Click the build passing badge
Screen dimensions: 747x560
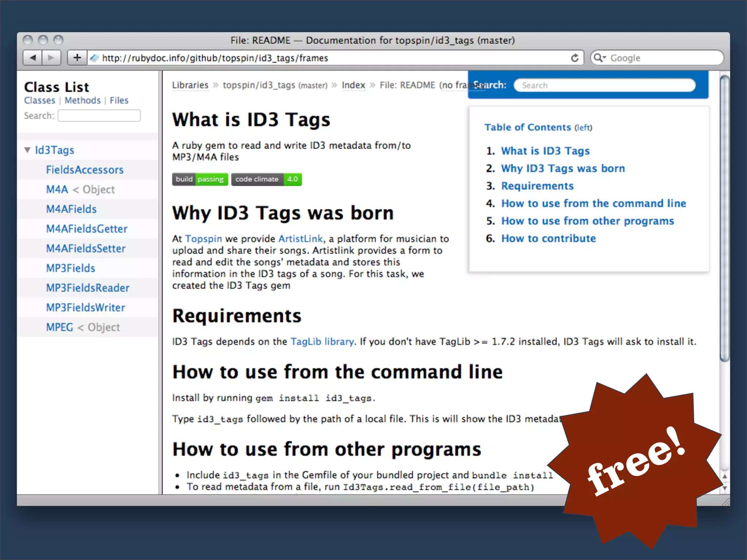[200, 179]
